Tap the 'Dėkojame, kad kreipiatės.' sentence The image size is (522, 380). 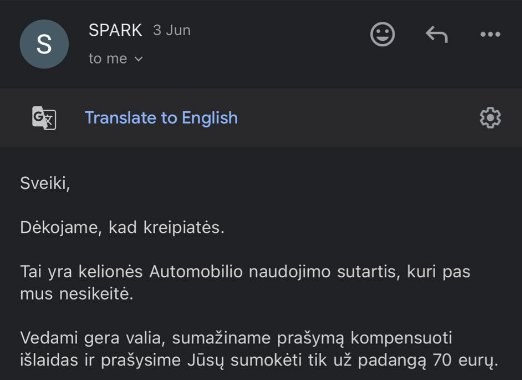(122, 228)
